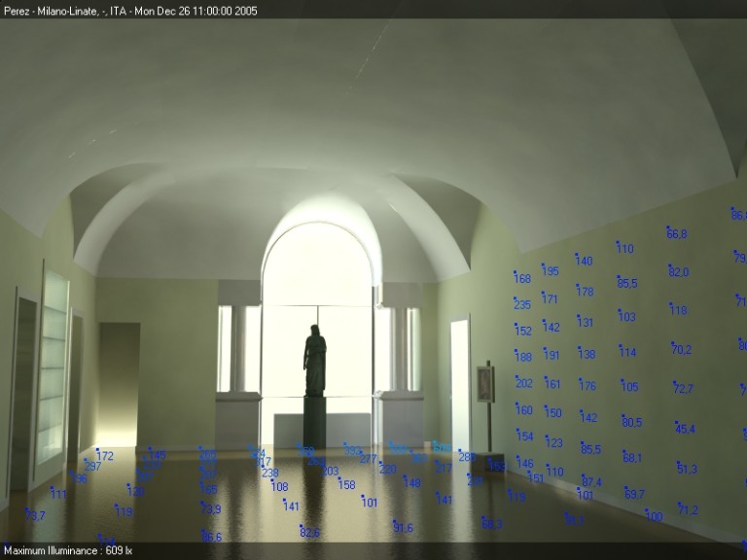Select the 118 wall illuminance label
This screenshot has width=747, height=560.
click(x=678, y=310)
